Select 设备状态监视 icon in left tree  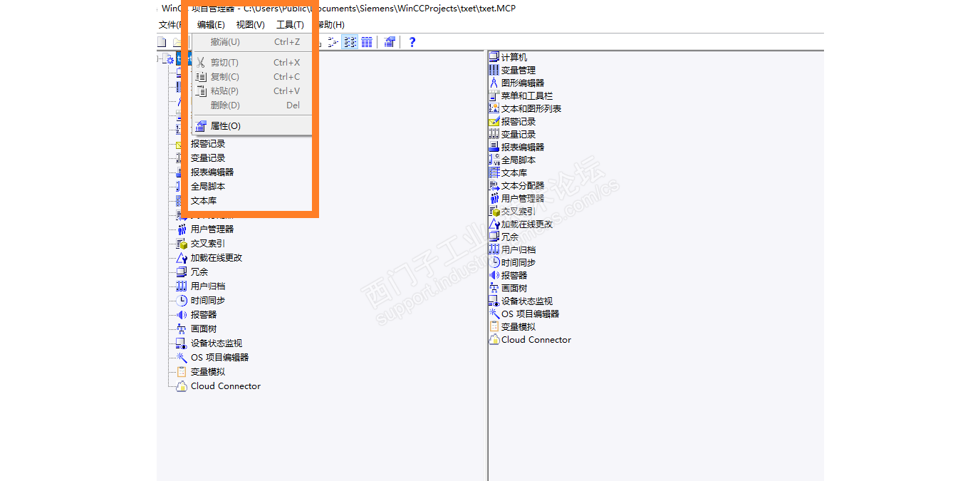click(182, 343)
